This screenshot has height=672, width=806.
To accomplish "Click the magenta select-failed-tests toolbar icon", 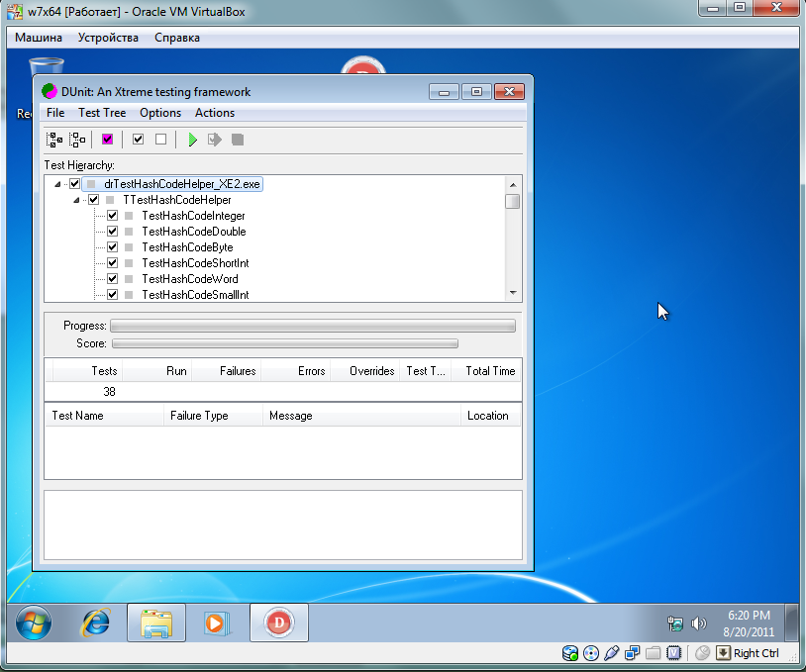I will coord(107,140).
